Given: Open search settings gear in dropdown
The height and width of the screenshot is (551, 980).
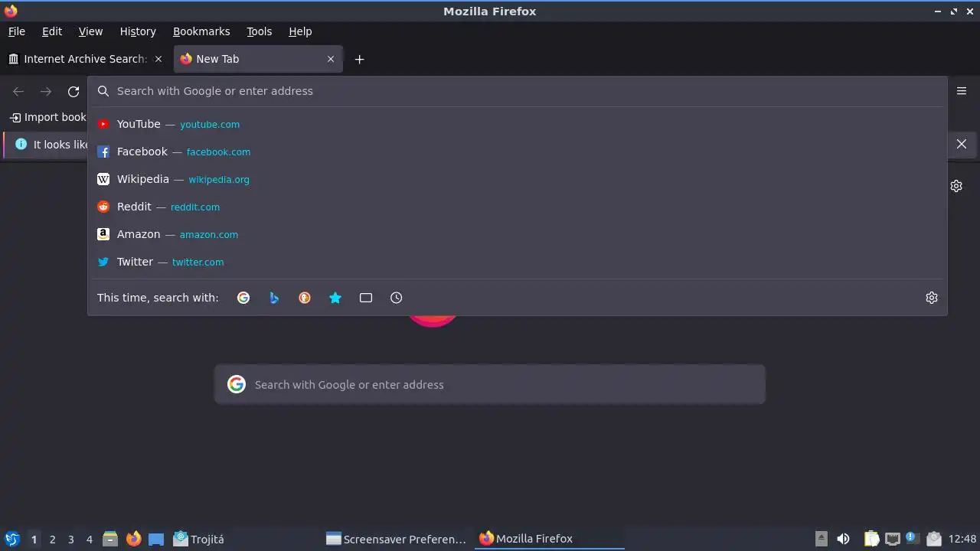Looking at the screenshot, I should (932, 298).
